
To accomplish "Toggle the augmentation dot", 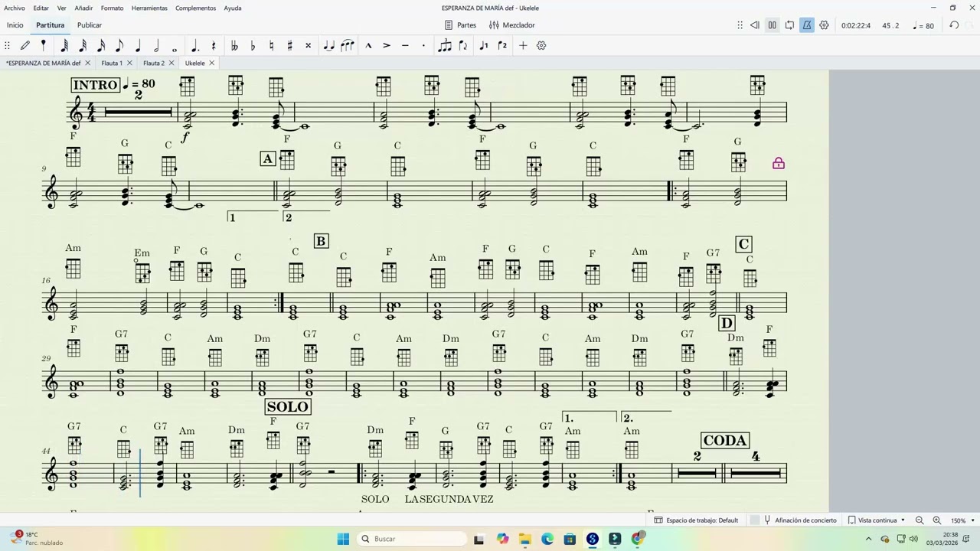I will (195, 46).
